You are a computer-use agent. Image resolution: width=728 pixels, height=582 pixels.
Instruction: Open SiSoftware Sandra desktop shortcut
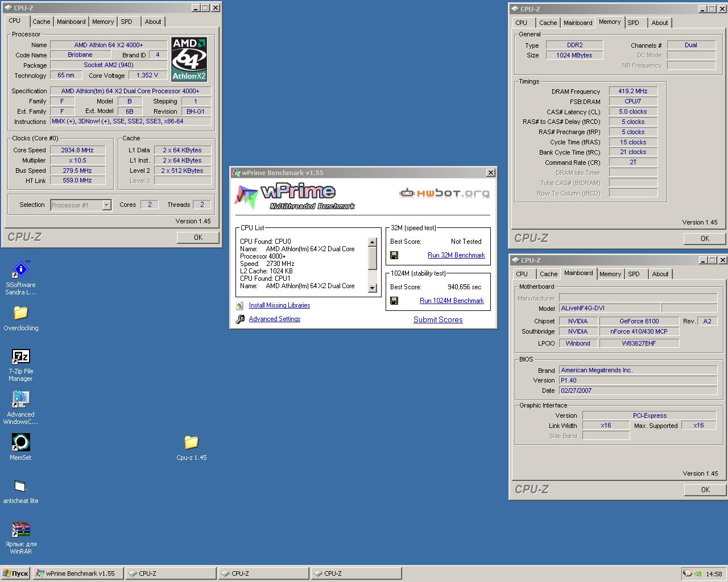[20, 270]
